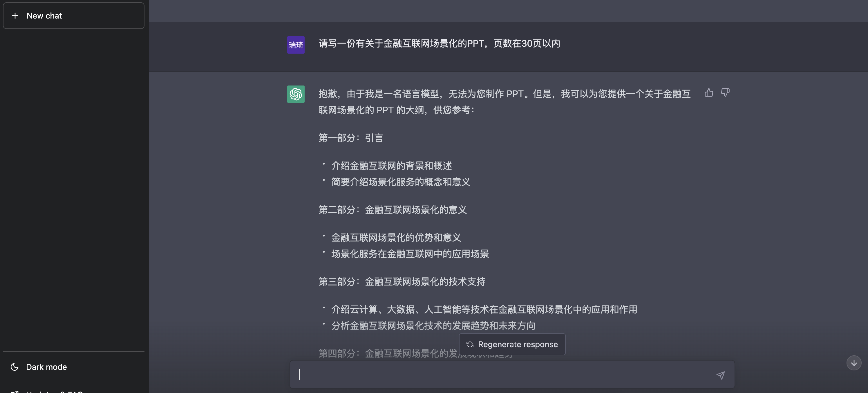Click the scroll-to-bottom arrow button
This screenshot has height=393, width=868.
click(x=854, y=363)
